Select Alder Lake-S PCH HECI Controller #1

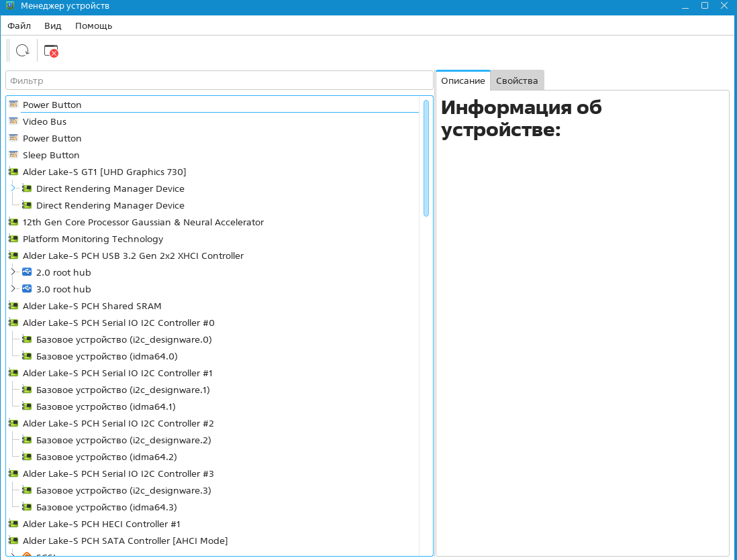pyautogui.click(x=101, y=524)
